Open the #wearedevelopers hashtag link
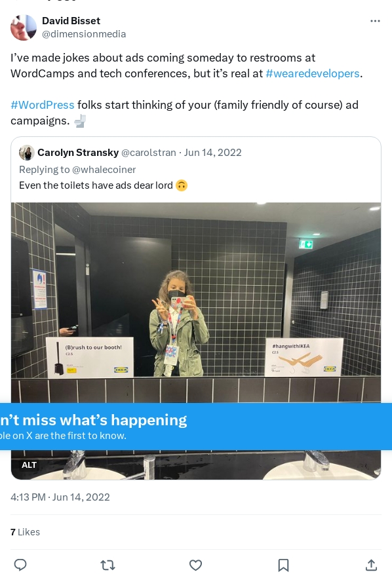Screen dimensions: 392x574 coord(313,73)
